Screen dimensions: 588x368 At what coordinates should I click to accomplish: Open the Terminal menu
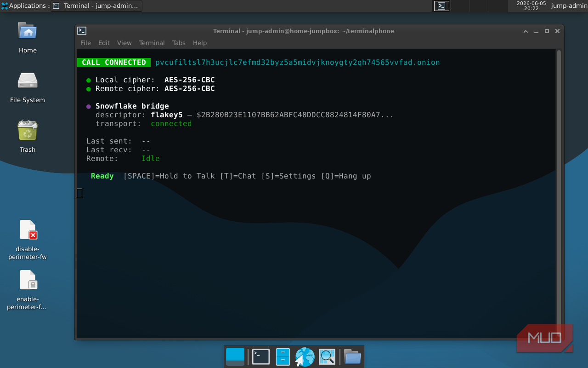(152, 43)
